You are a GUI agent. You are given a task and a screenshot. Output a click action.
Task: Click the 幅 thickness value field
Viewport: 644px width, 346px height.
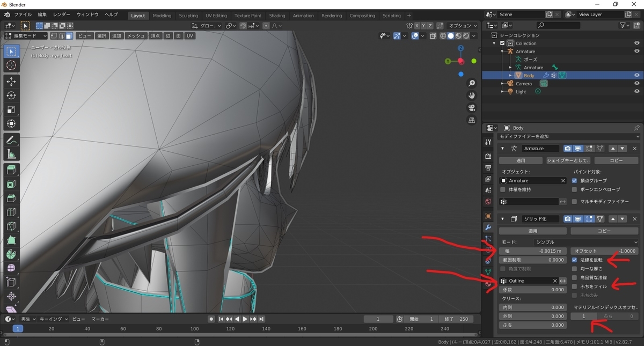(x=532, y=251)
